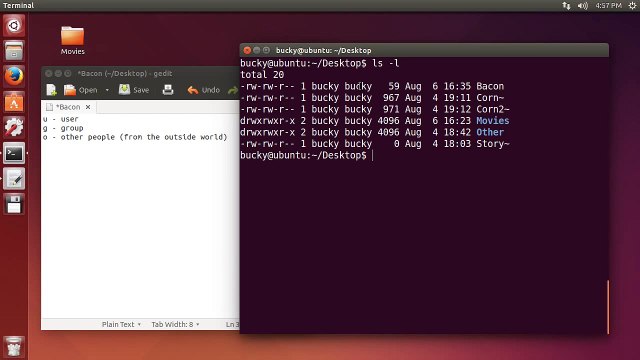This screenshot has height=360, width=640.
Task: Open the sound volume indicator
Action: click(583, 5)
